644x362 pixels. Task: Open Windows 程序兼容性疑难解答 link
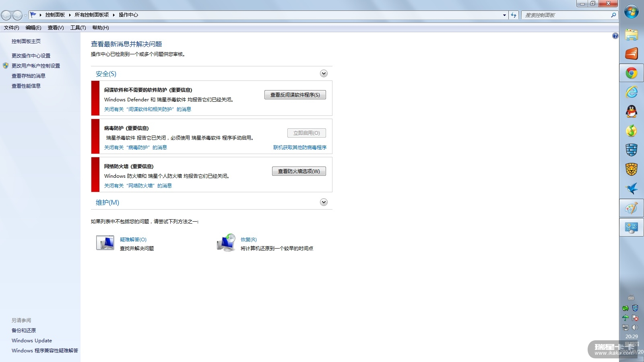(x=45, y=351)
